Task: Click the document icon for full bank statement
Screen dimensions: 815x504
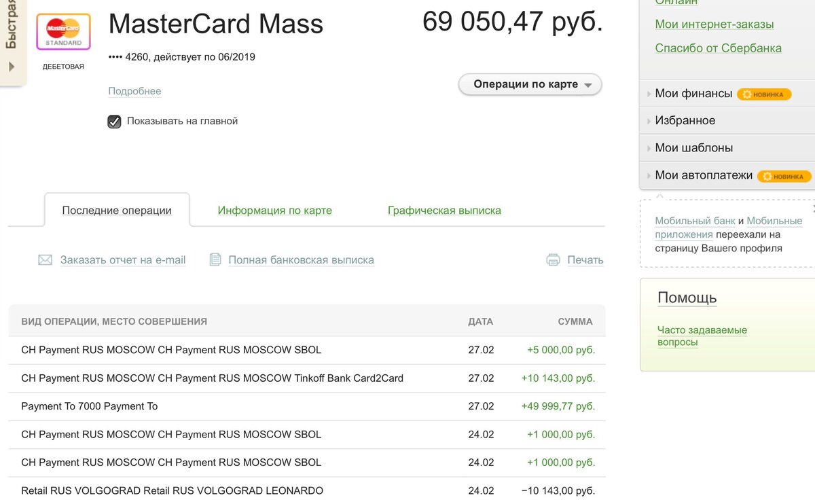Action: point(215,259)
